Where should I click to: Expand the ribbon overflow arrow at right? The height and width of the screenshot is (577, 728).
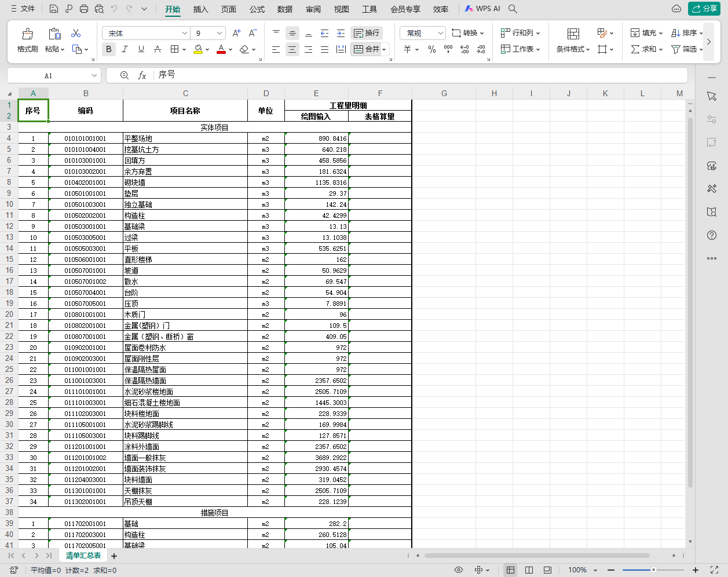click(709, 42)
